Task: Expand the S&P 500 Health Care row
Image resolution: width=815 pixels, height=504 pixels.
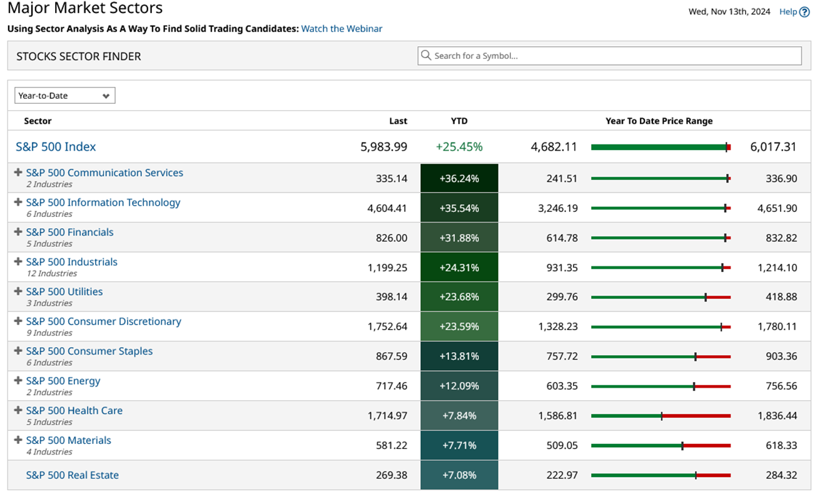Action: [18, 410]
